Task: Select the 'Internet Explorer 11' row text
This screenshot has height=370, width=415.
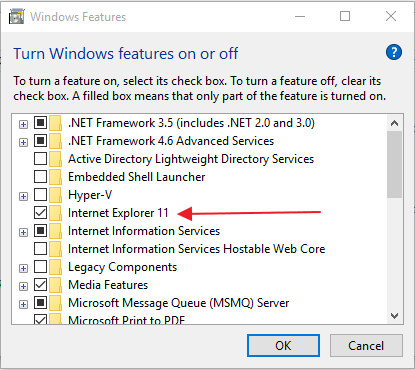Action: (118, 213)
